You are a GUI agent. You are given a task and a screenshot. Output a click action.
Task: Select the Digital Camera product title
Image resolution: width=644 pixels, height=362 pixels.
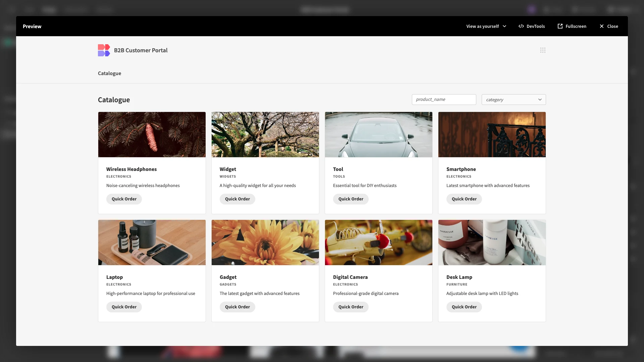pos(351,277)
